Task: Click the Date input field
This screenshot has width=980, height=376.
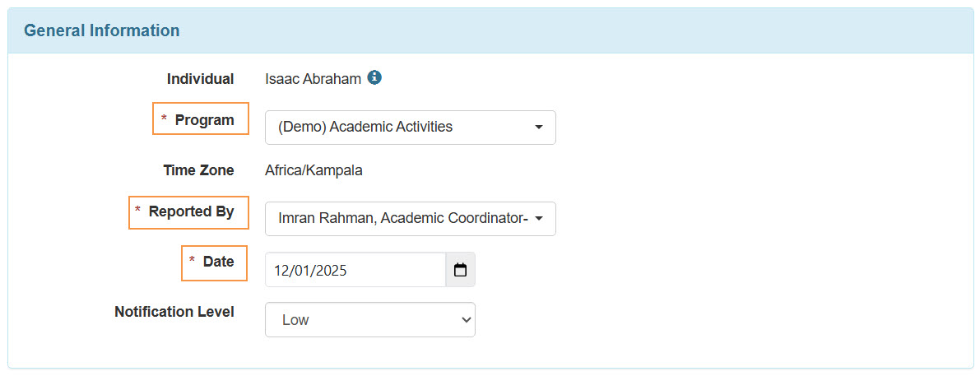Action: tap(355, 270)
